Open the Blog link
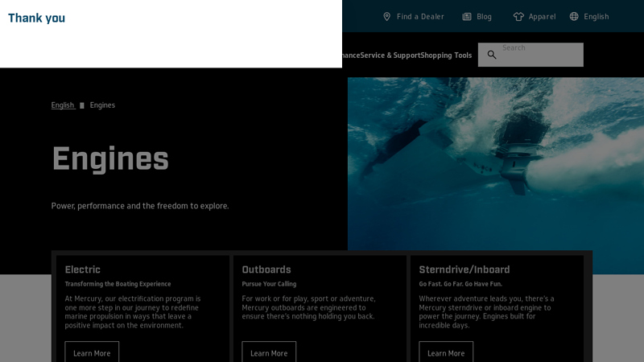The width and height of the screenshot is (644, 362). click(477, 16)
